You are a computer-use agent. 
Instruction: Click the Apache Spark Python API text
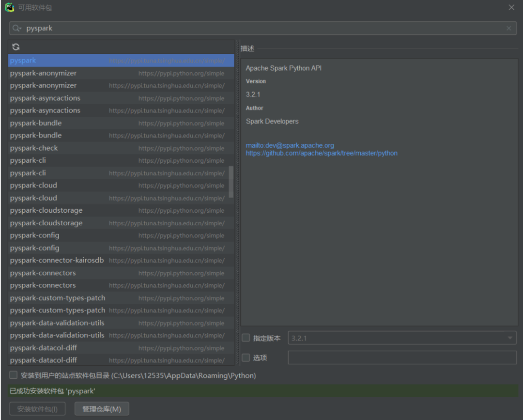[x=283, y=68]
